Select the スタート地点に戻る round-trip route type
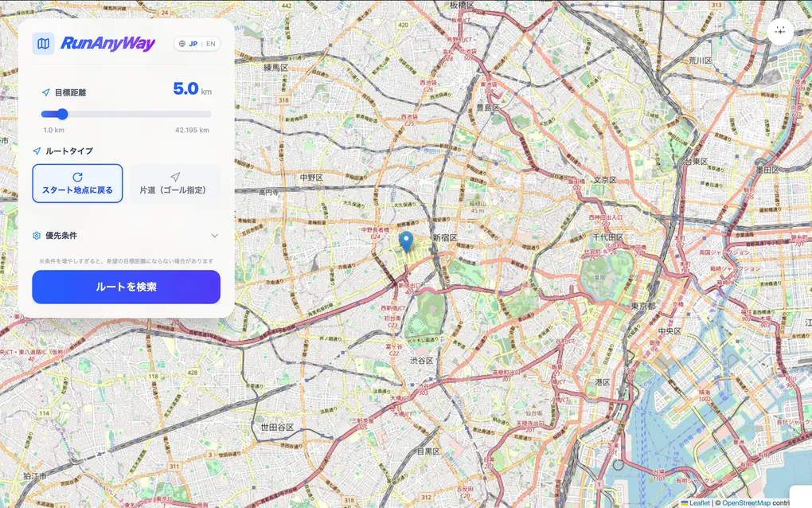The height and width of the screenshot is (508, 812). point(77,183)
